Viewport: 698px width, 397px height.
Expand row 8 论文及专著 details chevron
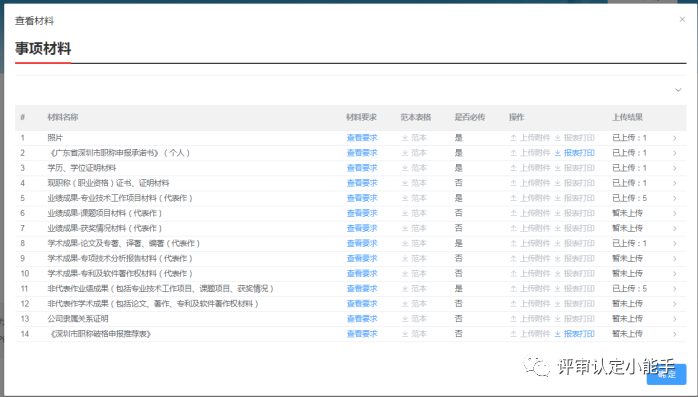[675, 244]
